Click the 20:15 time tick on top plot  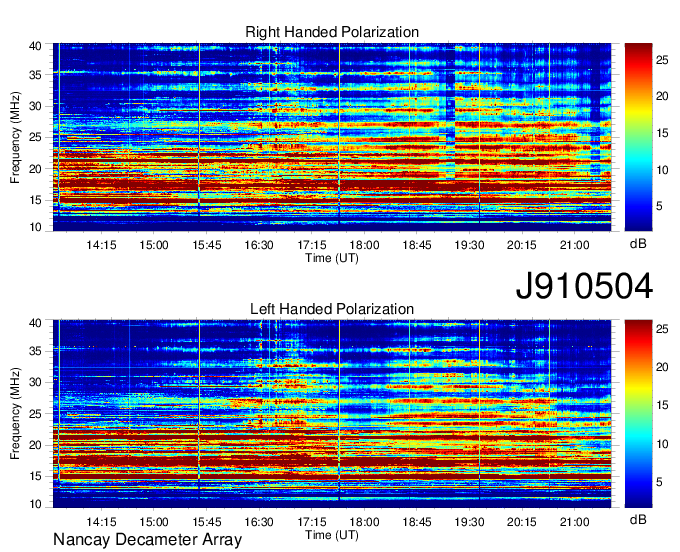pos(522,245)
